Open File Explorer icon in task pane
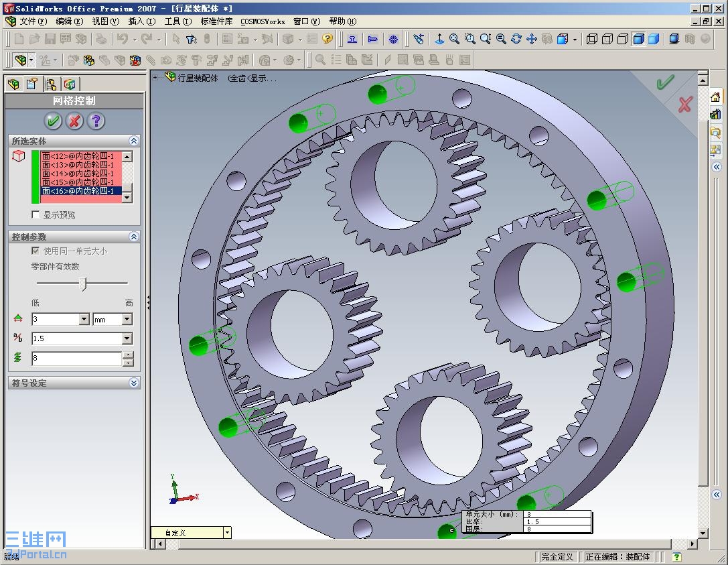Screen dimensions: 728x565 (715, 133)
